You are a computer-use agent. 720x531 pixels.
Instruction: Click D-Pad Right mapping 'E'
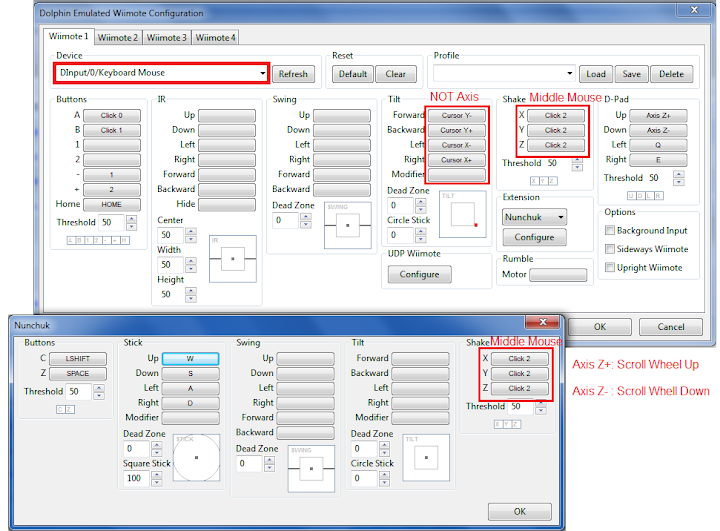pyautogui.click(x=658, y=160)
